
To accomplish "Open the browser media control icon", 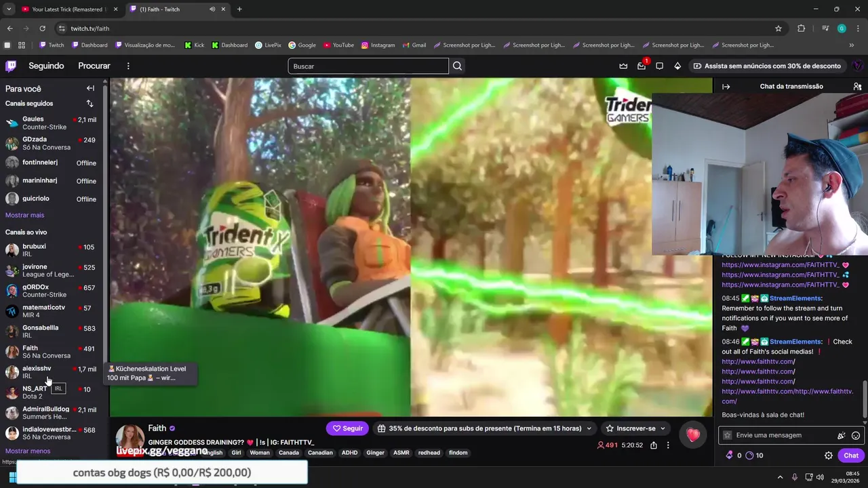I will (825, 28).
